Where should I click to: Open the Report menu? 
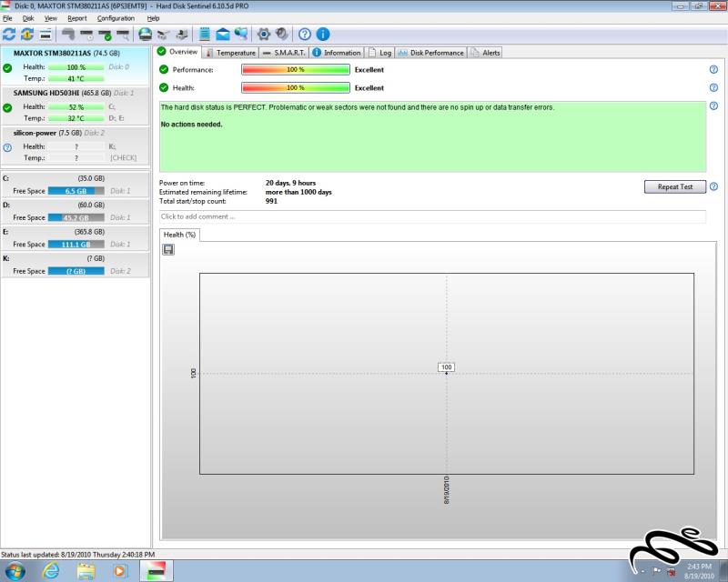pos(77,18)
